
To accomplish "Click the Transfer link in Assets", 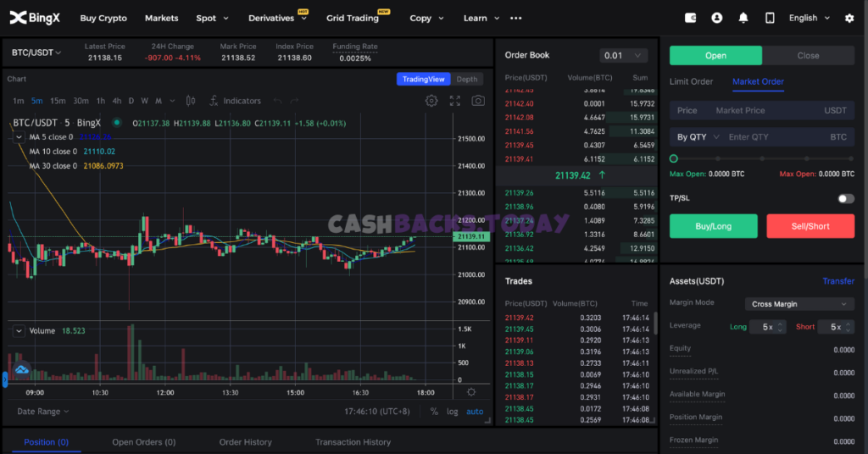I will [x=838, y=281].
